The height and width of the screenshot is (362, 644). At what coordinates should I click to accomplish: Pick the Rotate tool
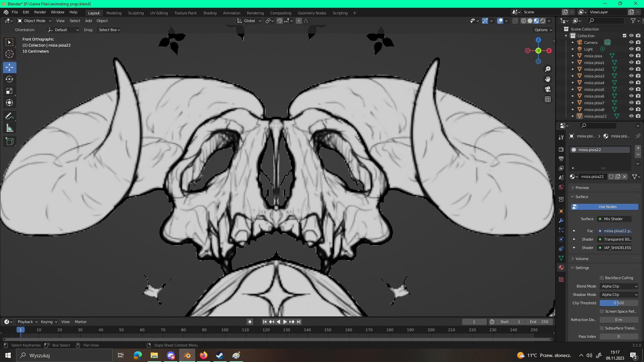tap(9, 79)
